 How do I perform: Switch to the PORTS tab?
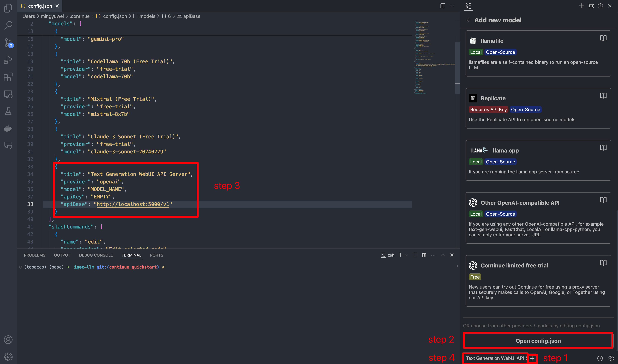coord(157,255)
